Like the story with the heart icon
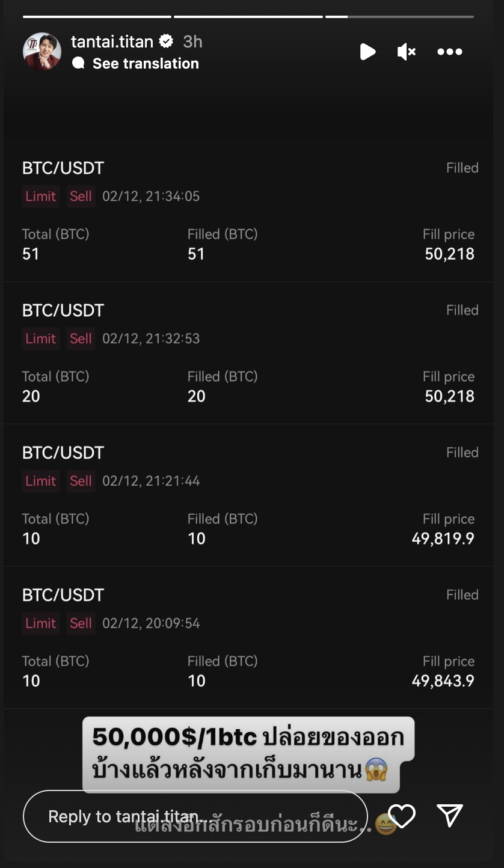Screen dimensions: 504x868 click(402, 816)
